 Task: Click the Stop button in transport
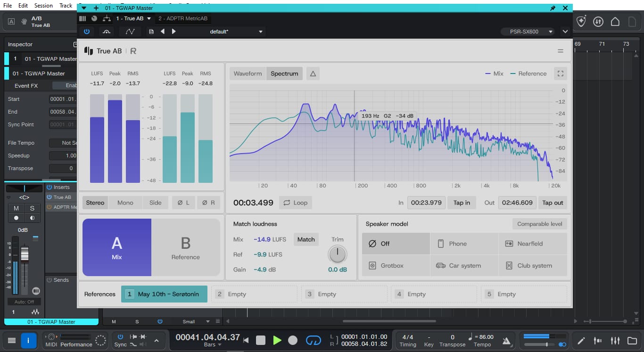[x=261, y=340]
